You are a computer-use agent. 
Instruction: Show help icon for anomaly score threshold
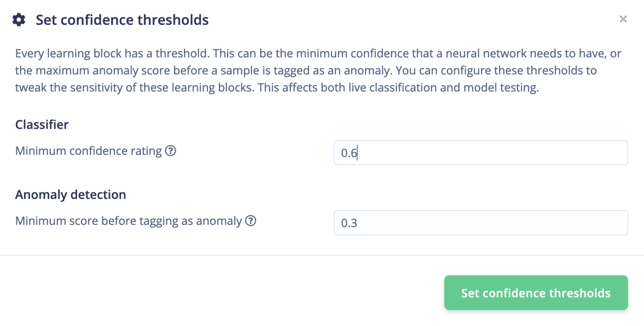(251, 221)
